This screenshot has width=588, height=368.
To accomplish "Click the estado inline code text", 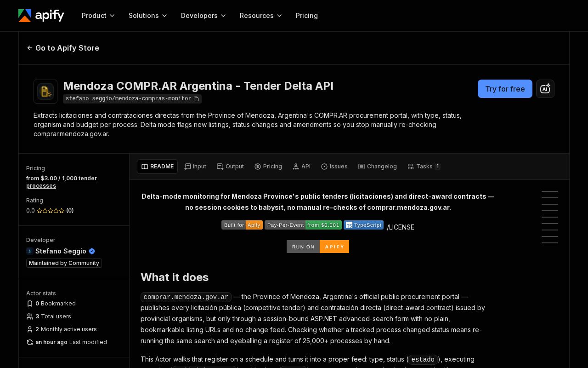I will click(423, 360).
